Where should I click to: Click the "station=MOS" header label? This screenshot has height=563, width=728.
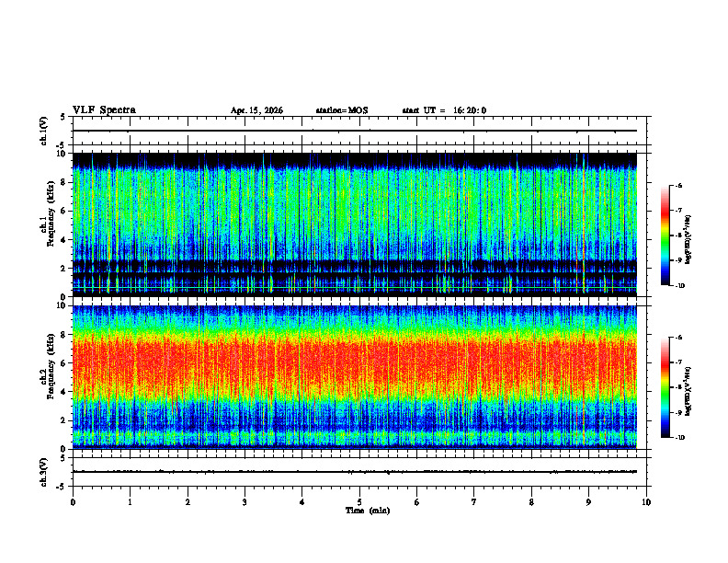click(342, 110)
